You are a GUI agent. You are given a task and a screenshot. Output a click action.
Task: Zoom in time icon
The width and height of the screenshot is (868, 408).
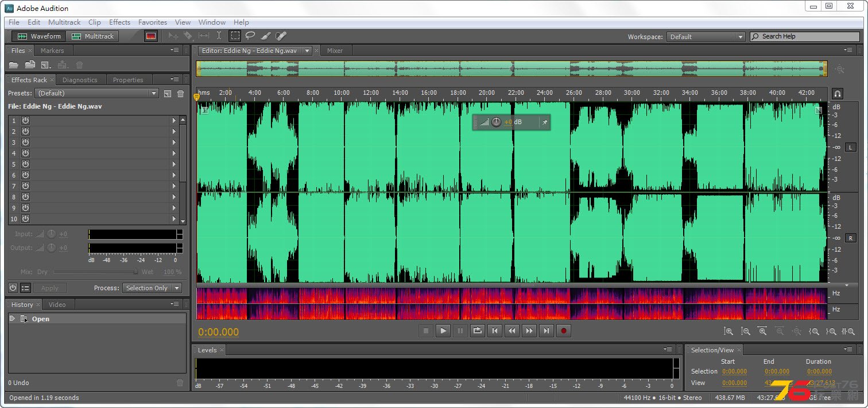(762, 331)
